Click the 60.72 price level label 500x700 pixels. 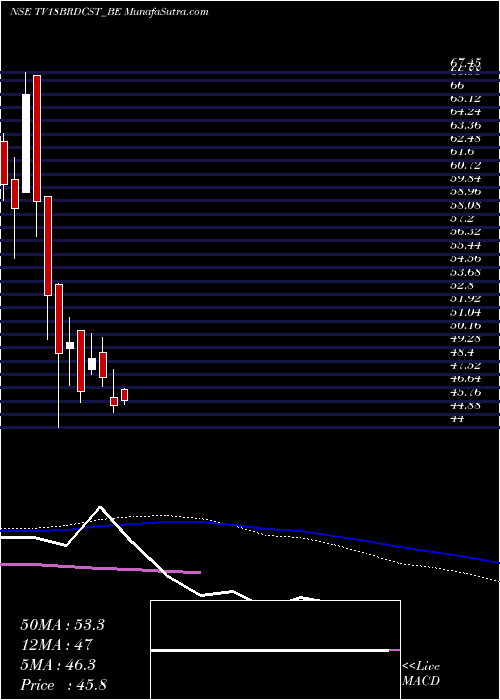tap(465, 165)
